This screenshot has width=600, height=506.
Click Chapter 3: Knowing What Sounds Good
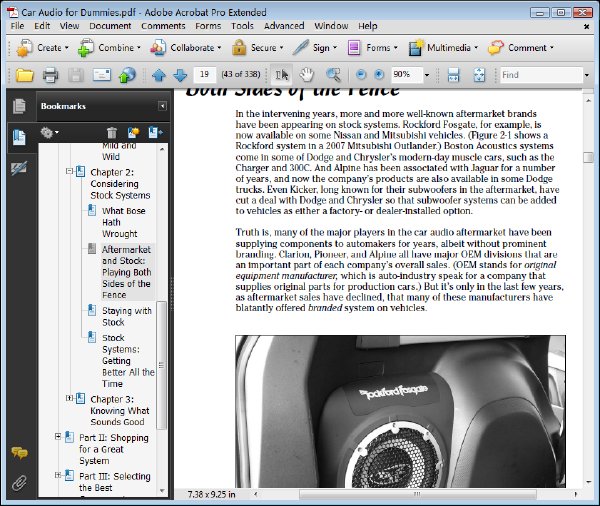click(120, 411)
